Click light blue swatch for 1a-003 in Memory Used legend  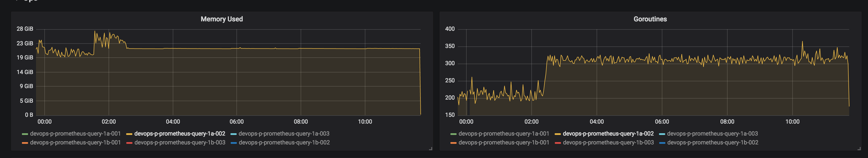(x=234, y=134)
